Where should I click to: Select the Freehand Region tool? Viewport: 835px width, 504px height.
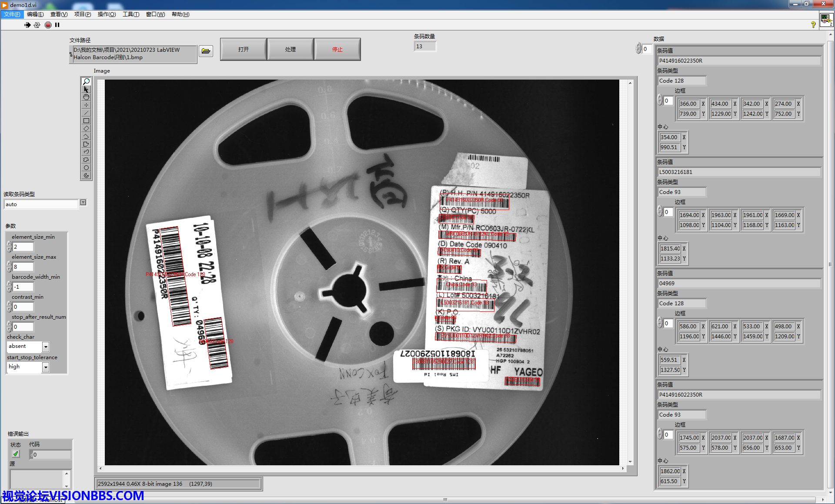coord(86,160)
